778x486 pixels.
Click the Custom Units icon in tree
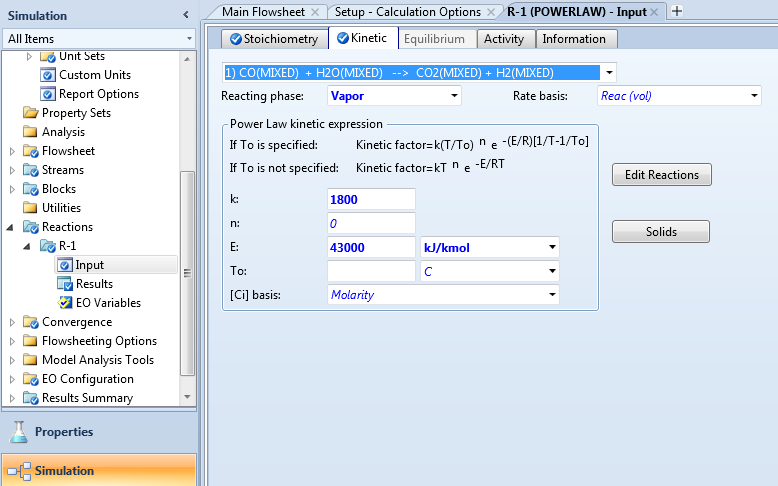pos(47,75)
